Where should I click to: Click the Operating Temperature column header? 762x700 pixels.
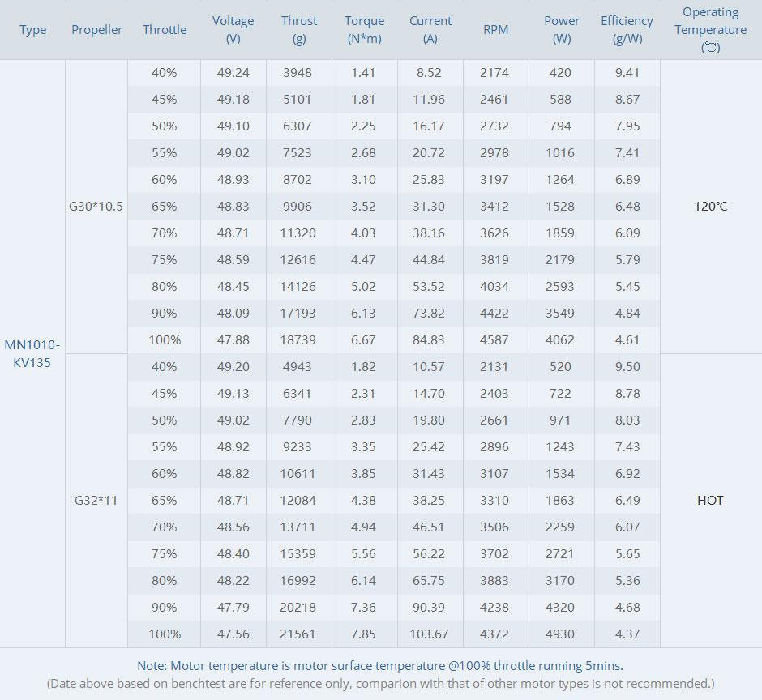tap(710, 30)
